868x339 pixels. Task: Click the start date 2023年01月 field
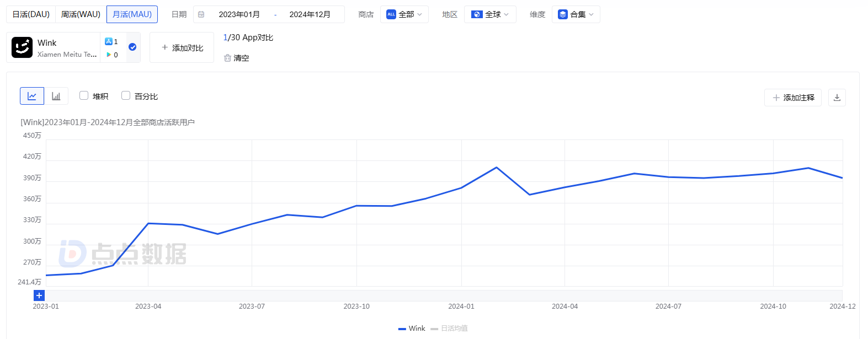[239, 14]
